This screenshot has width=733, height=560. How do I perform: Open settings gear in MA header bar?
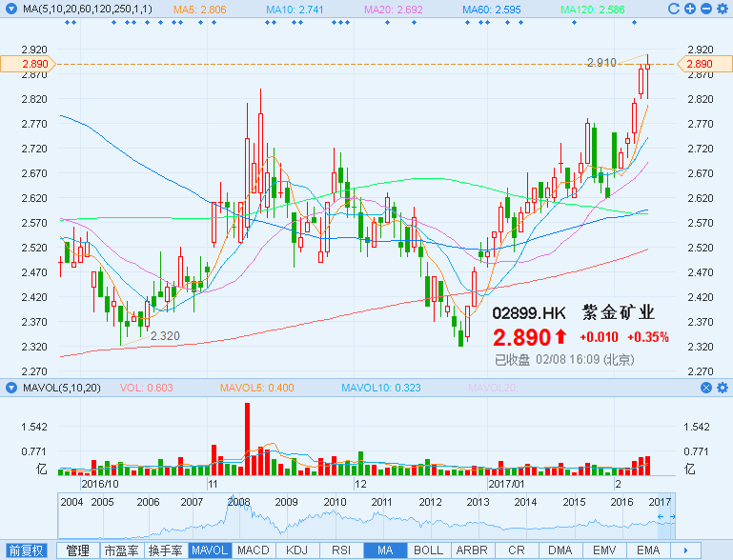click(722, 9)
